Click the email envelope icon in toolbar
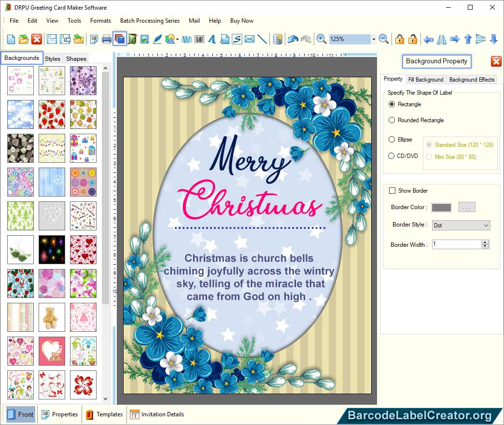The image size is (504, 425). 249,39
